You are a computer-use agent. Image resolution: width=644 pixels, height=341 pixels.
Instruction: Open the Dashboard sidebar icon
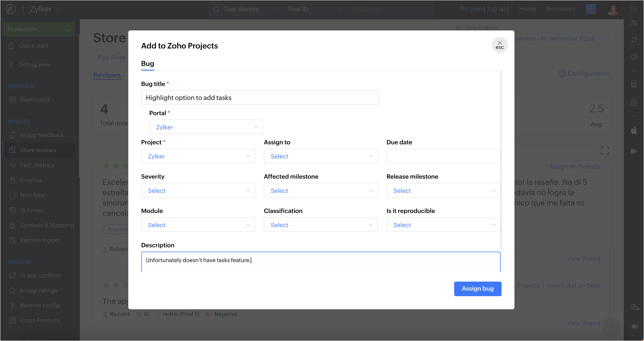[12, 100]
